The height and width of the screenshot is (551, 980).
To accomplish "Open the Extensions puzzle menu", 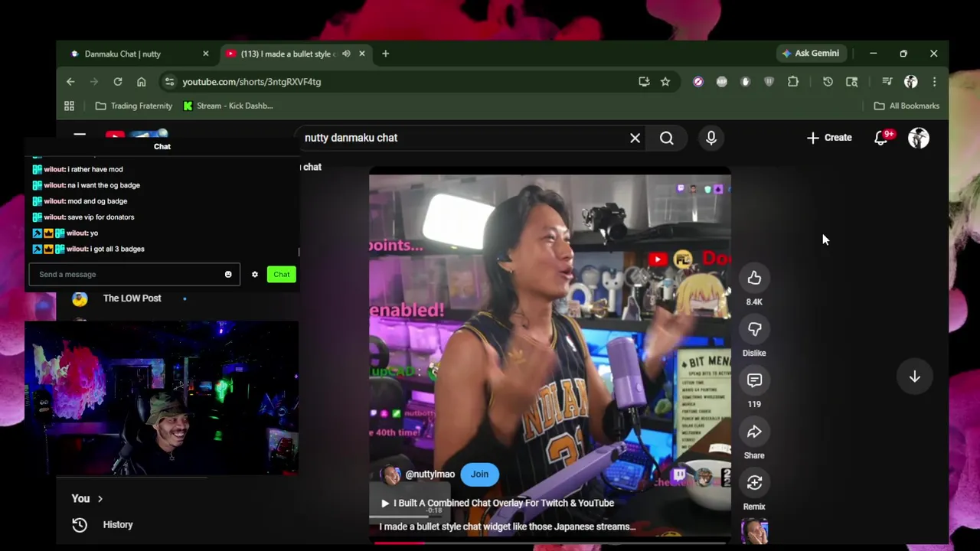I will pyautogui.click(x=793, y=81).
